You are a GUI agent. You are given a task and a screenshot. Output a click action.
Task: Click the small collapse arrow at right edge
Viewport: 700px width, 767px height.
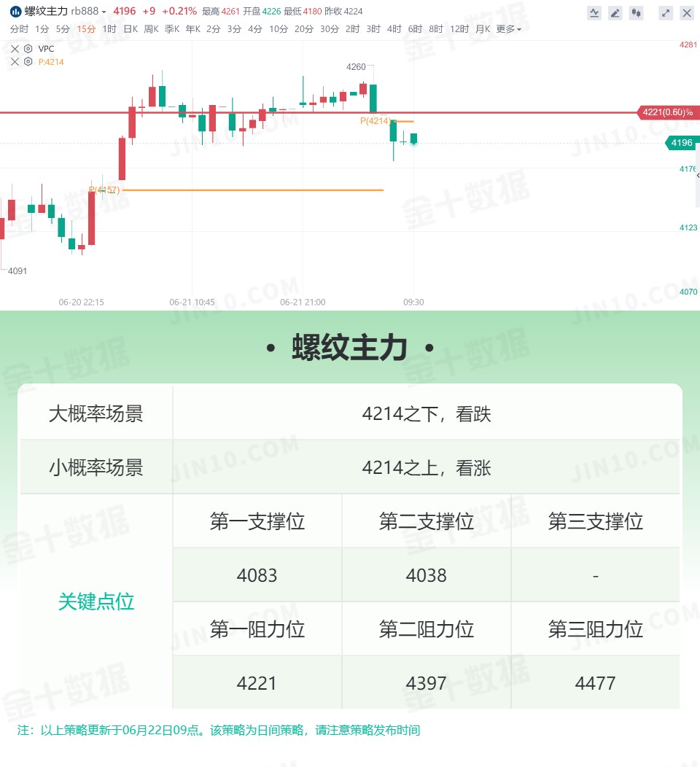pos(698,175)
